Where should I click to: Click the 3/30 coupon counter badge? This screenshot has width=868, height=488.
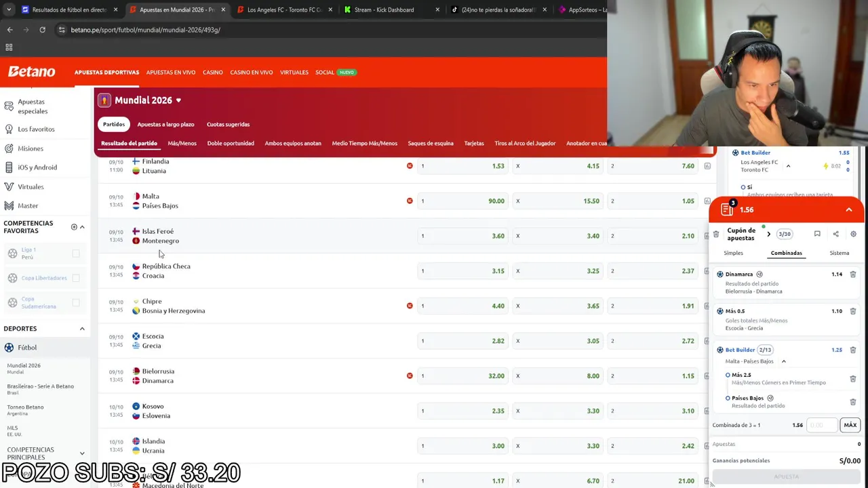(785, 234)
